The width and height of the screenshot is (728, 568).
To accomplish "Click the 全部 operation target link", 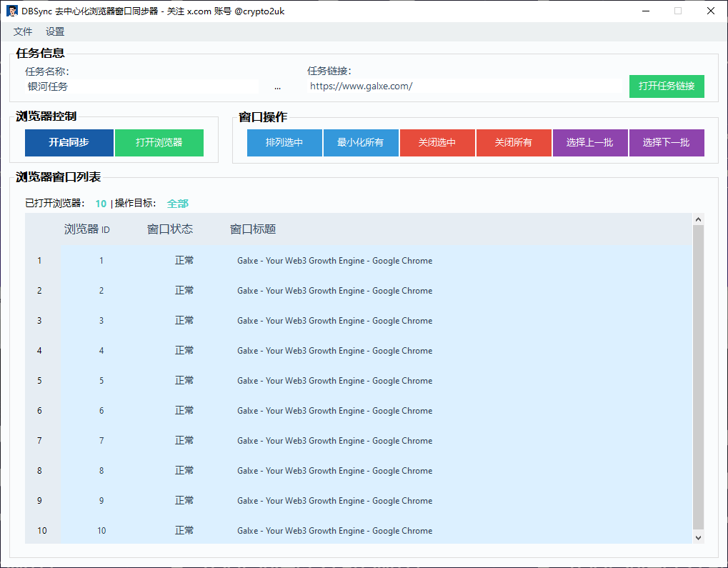I will pos(178,204).
